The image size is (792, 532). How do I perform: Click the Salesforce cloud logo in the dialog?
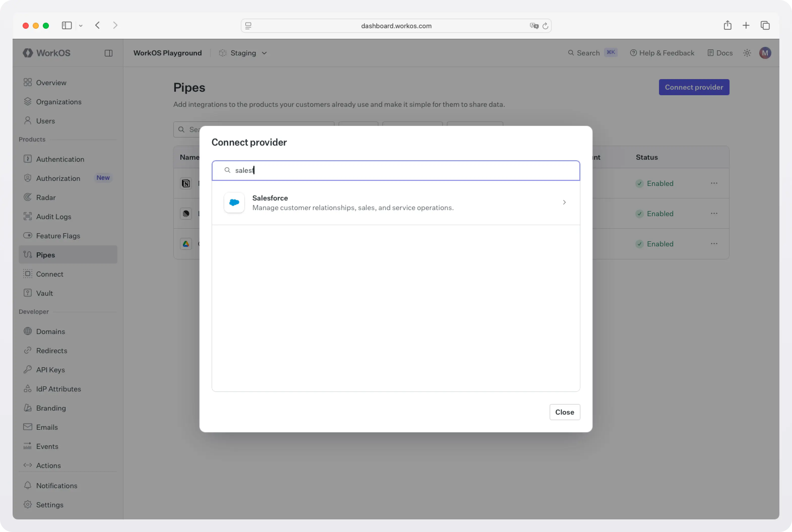pos(234,203)
